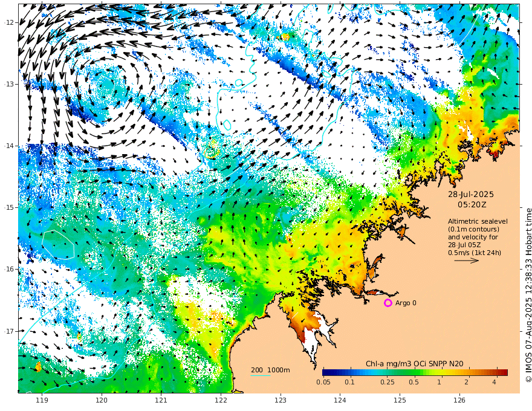Screen dimensions: 532x411
Task: Click the date text '28-Jul-2025'
Action: [x=471, y=194]
